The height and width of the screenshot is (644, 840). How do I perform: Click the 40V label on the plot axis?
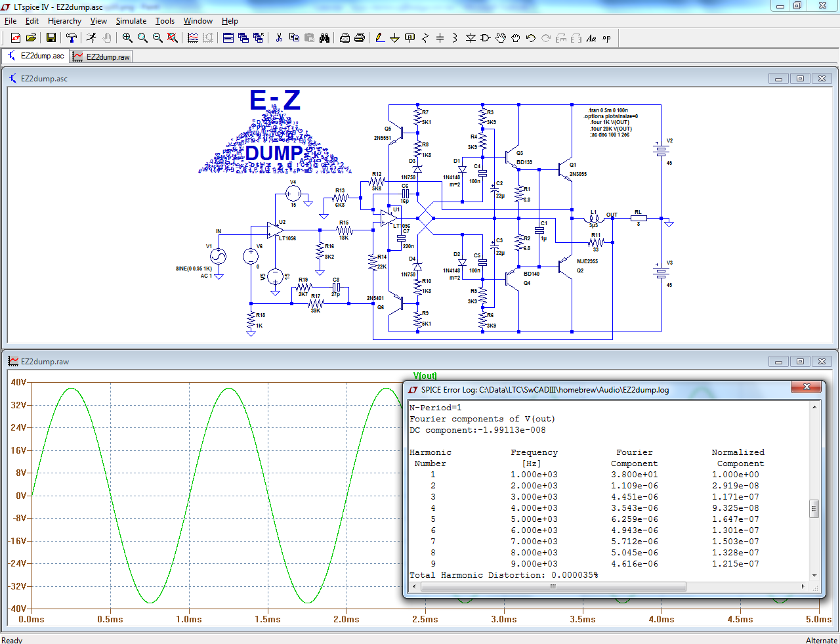(18, 382)
